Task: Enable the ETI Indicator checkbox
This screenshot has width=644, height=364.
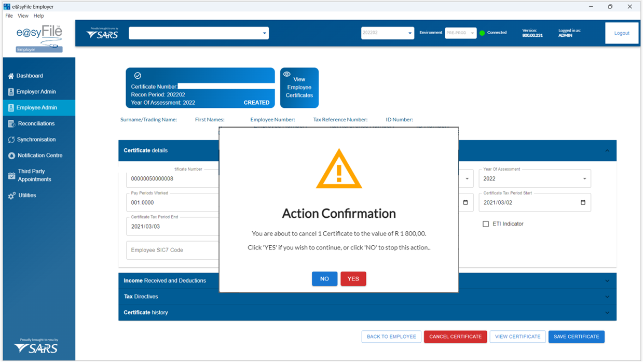Action: tap(486, 224)
